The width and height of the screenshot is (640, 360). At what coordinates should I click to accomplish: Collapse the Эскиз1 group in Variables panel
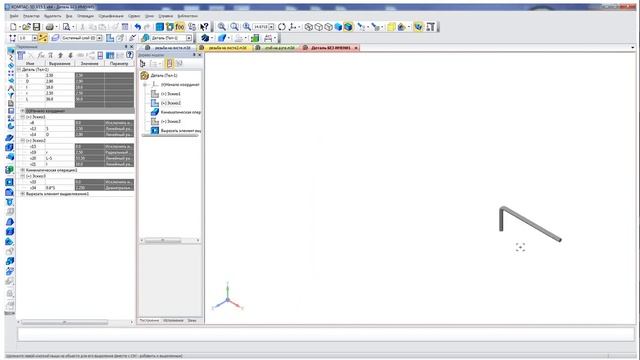point(23,117)
